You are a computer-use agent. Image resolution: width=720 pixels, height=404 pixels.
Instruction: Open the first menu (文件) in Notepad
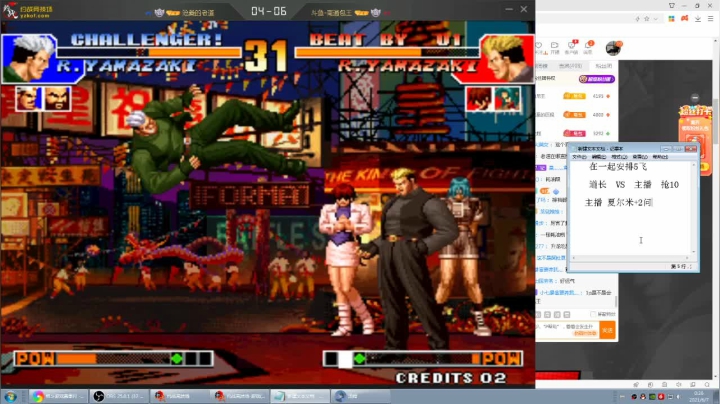[579, 157]
